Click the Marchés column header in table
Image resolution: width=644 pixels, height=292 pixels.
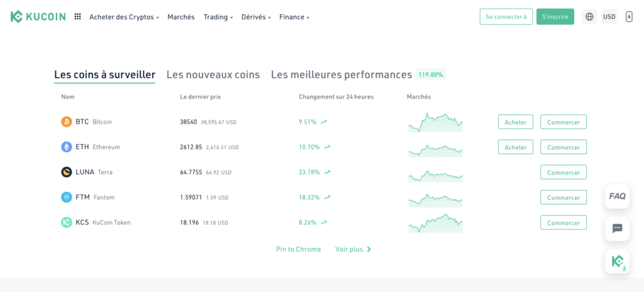pyautogui.click(x=418, y=97)
